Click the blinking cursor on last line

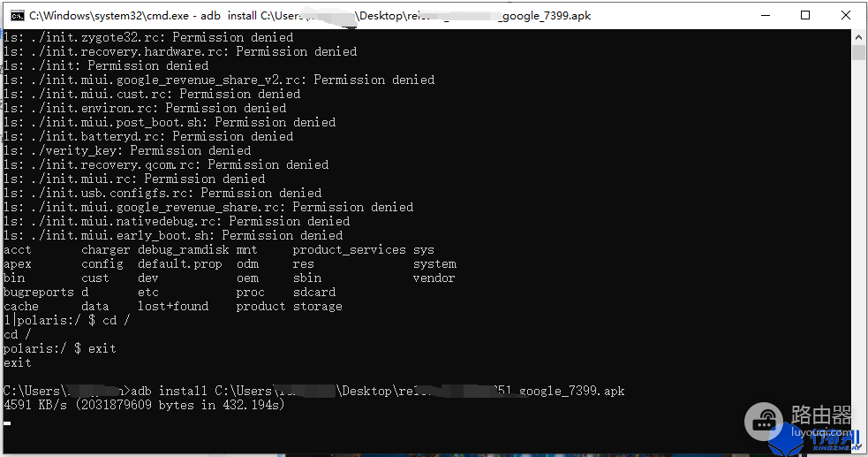coord(7,423)
